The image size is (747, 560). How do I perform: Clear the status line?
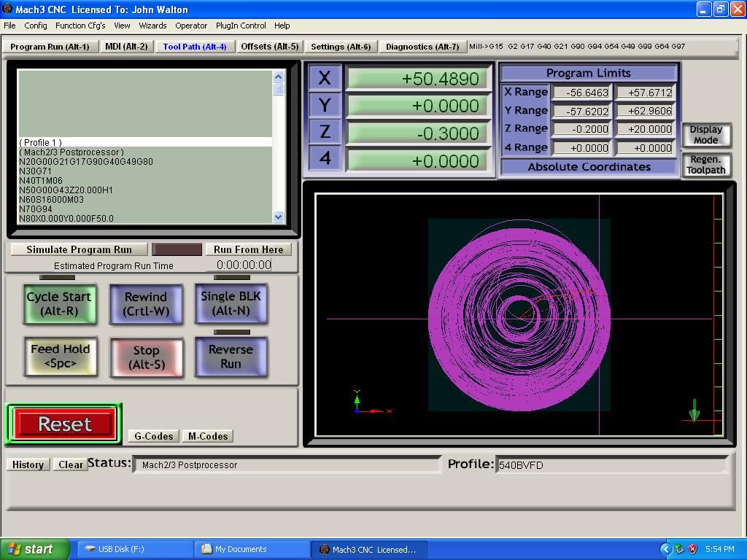[x=71, y=464]
